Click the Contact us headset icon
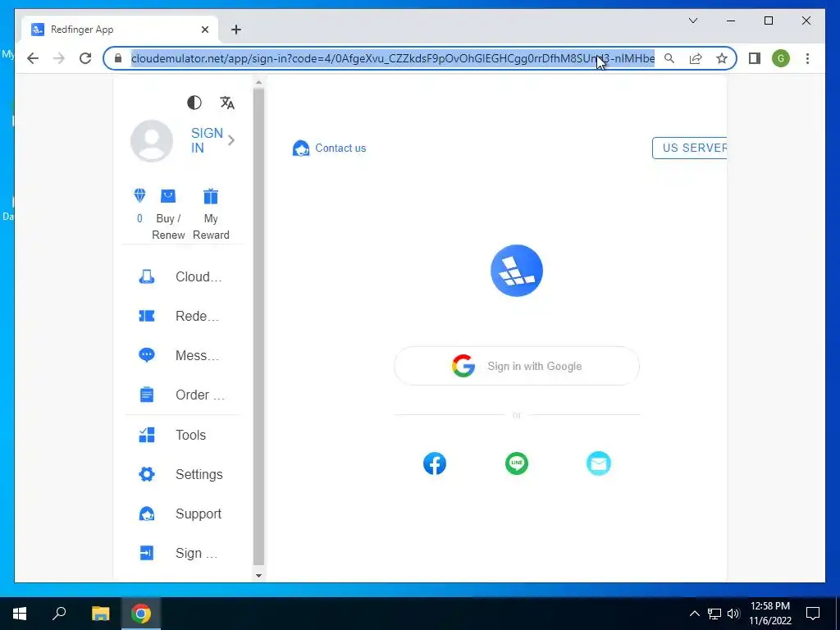 (301, 148)
